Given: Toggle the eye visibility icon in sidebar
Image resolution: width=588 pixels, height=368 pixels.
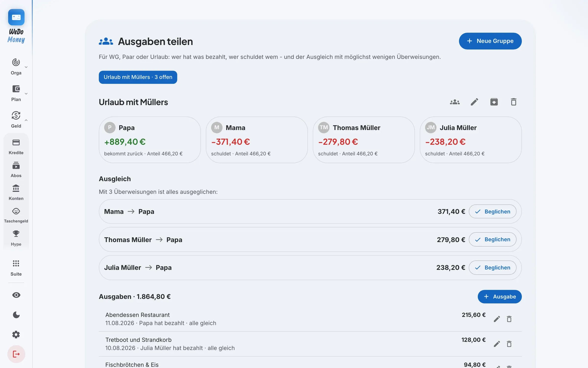Looking at the screenshot, I should (x=16, y=295).
